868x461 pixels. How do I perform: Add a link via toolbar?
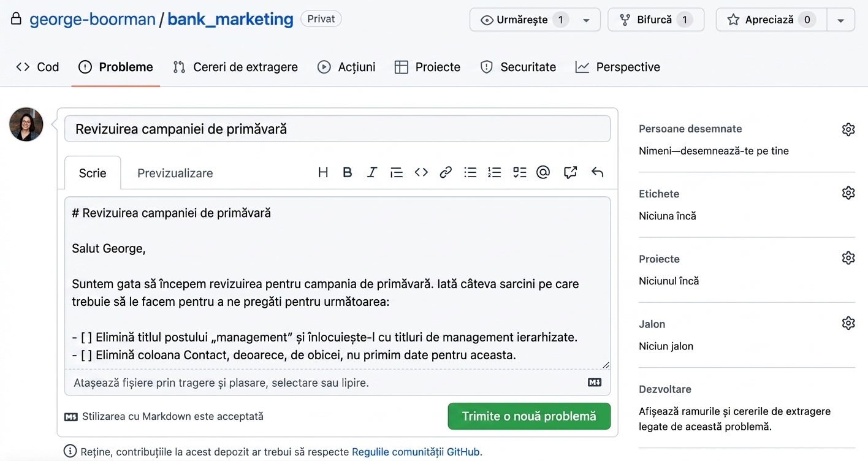click(446, 173)
